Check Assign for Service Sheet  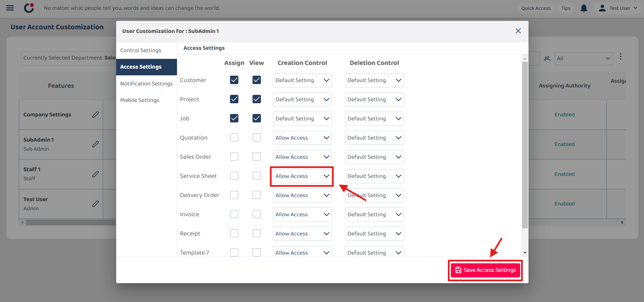tap(234, 176)
